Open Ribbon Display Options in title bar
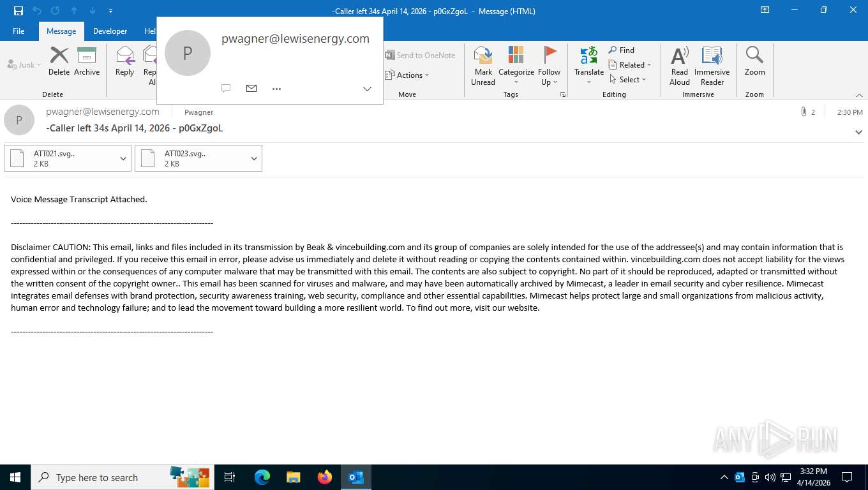The height and width of the screenshot is (490, 868). 765,10
